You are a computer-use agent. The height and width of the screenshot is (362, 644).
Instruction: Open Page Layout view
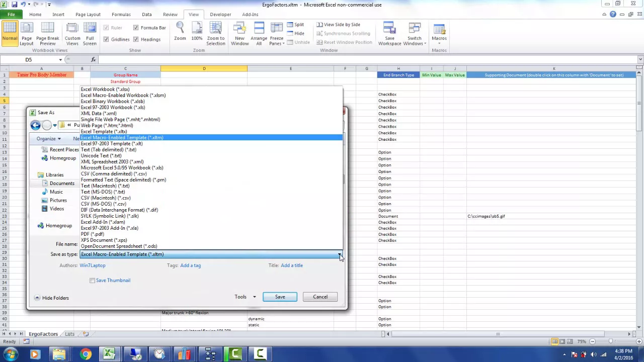[27, 34]
